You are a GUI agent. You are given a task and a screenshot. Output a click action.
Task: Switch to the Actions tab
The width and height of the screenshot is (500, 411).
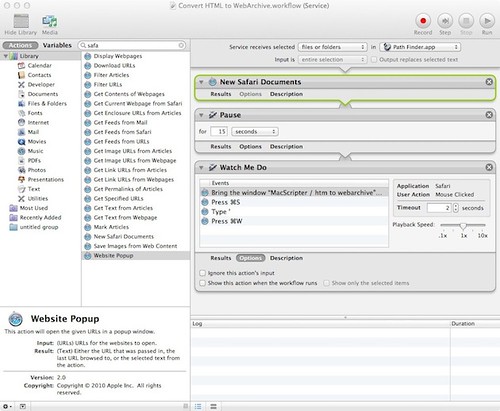click(x=21, y=45)
